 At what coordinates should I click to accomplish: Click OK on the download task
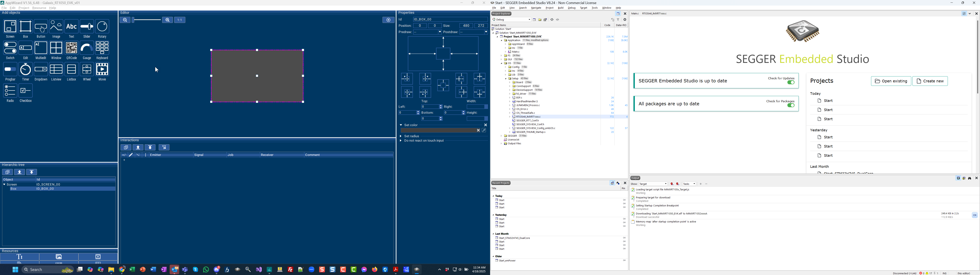[x=975, y=215]
